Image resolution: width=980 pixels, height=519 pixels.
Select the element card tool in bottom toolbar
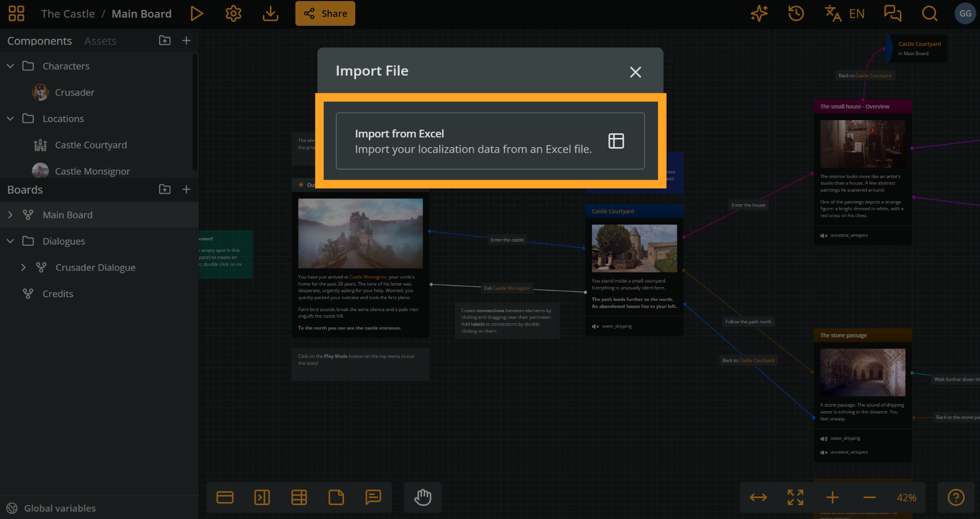(225, 498)
